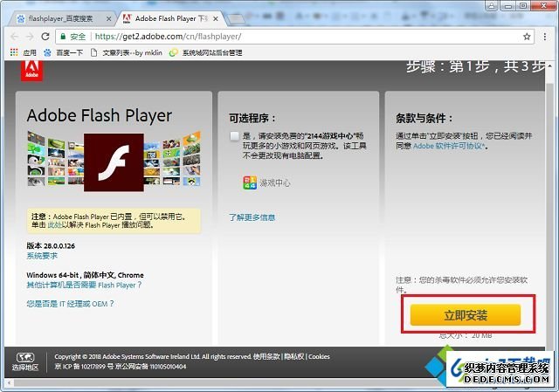The width and height of the screenshot is (559, 392).
Task: Maximize the Chrome window
Action: (523, 6)
